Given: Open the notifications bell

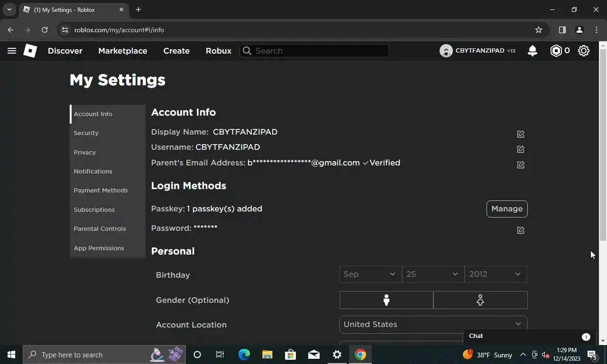Looking at the screenshot, I should pos(533,51).
